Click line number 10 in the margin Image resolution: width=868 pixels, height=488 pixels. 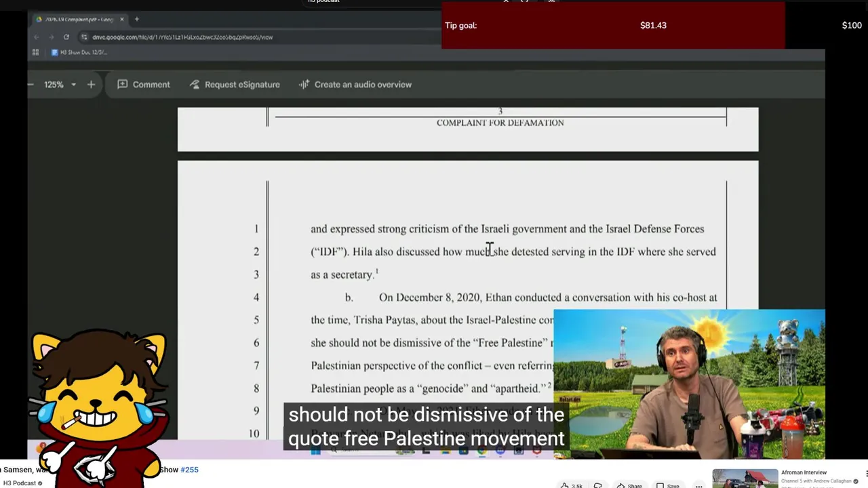(254, 434)
